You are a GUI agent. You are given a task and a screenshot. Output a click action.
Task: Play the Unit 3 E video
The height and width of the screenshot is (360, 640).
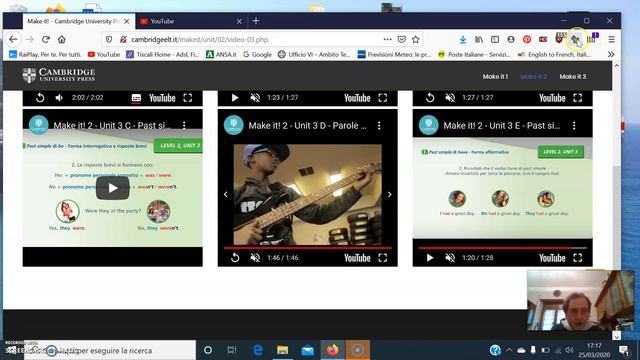point(430,258)
